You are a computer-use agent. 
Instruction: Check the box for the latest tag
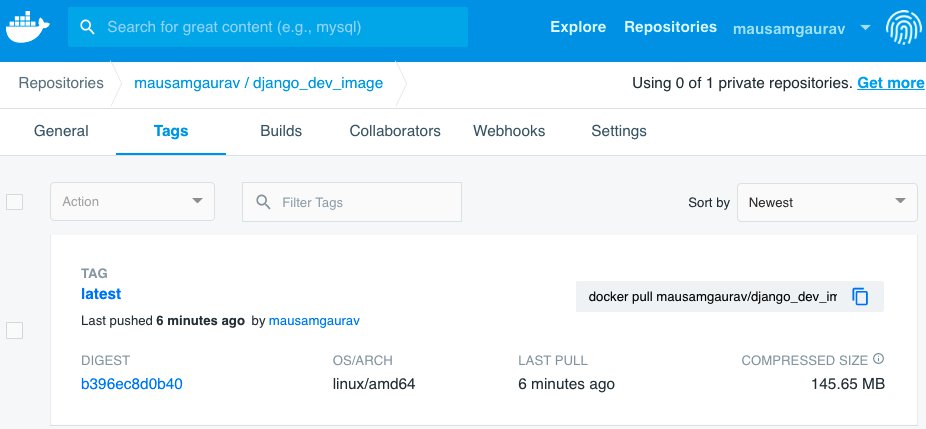(14, 330)
